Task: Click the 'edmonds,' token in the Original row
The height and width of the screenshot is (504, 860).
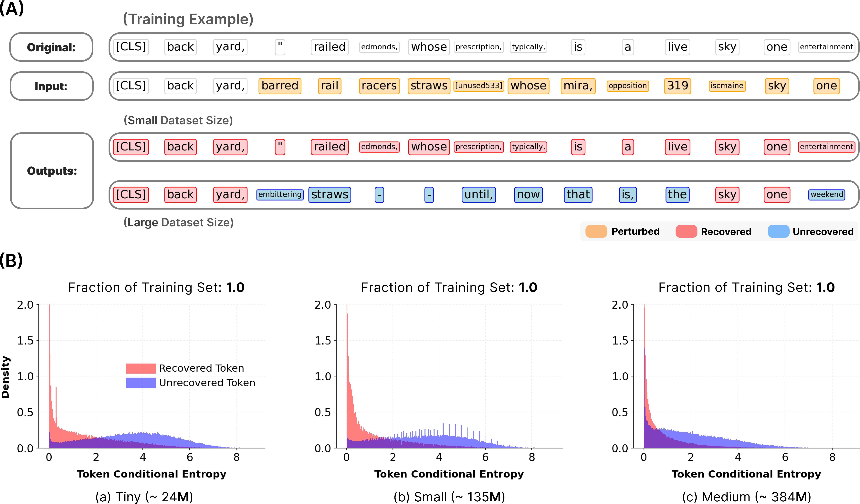Action: (379, 47)
